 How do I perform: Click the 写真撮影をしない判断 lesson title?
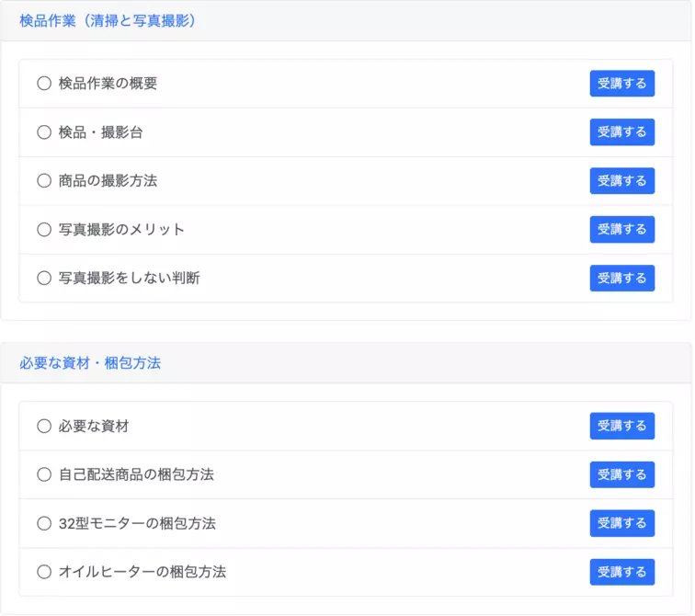point(129,279)
